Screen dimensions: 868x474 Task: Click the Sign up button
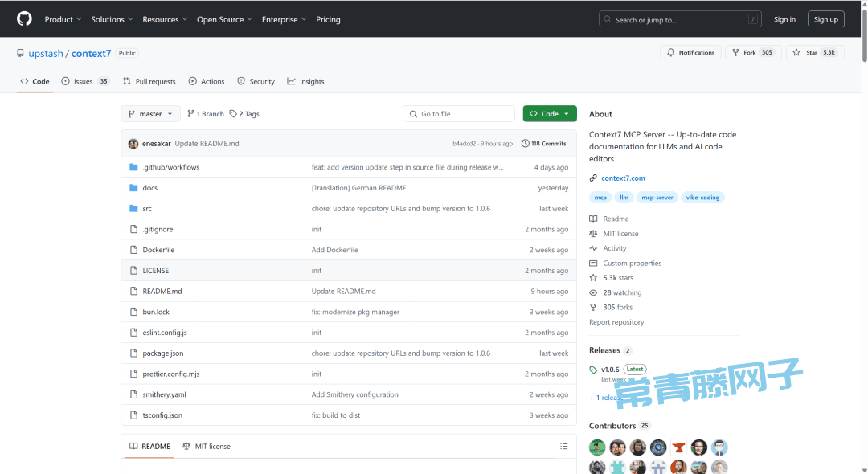825,19
